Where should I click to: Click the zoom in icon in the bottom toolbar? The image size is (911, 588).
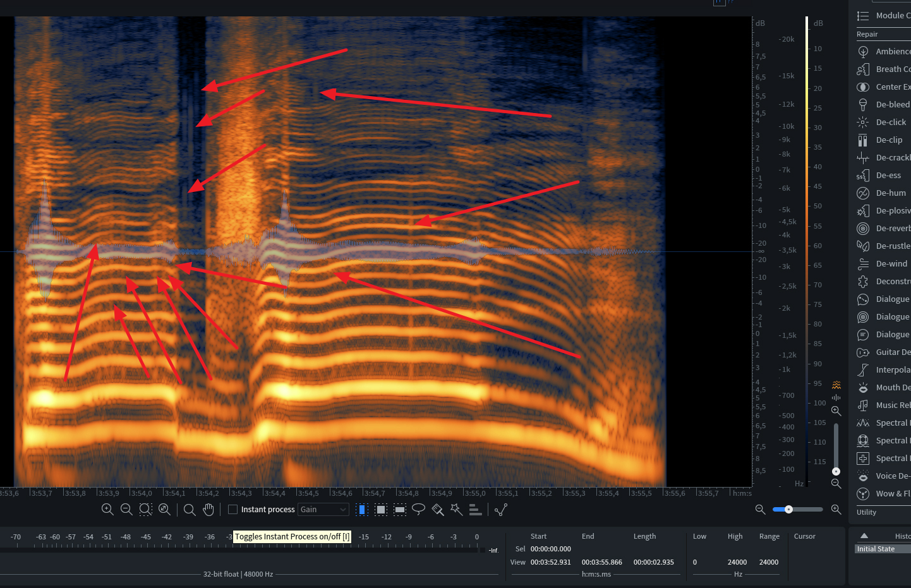tap(107, 509)
